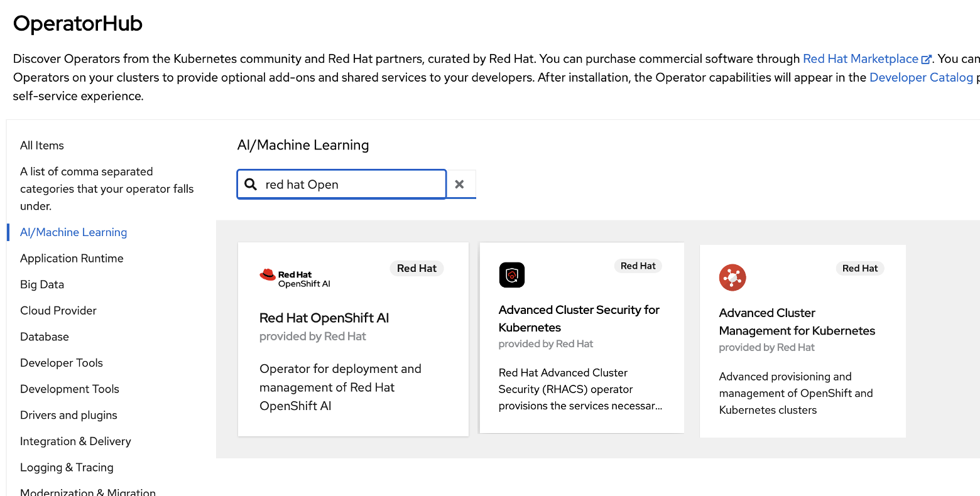This screenshot has height=496, width=980.
Task: Select the Cloud Provider category
Action: (58, 310)
